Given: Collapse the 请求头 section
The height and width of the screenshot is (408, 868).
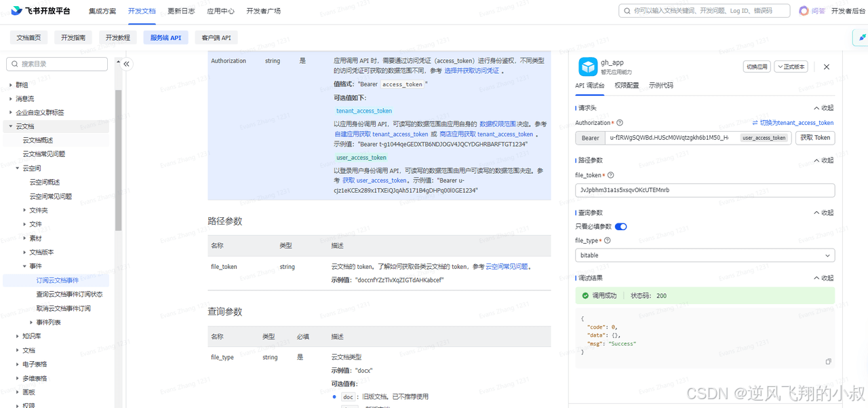Looking at the screenshot, I should click(823, 108).
